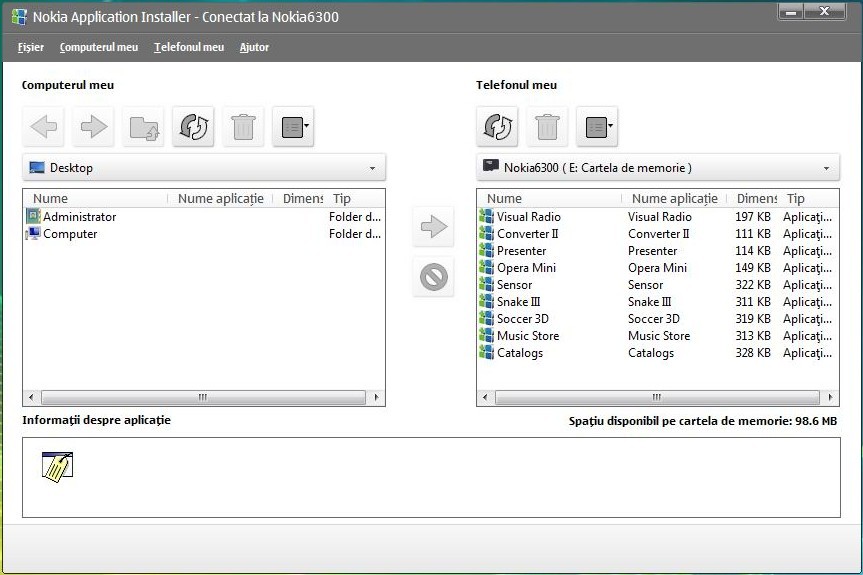This screenshot has width=863, height=575.
Task: Click the application info tag icon
Action: pyautogui.click(x=57, y=467)
